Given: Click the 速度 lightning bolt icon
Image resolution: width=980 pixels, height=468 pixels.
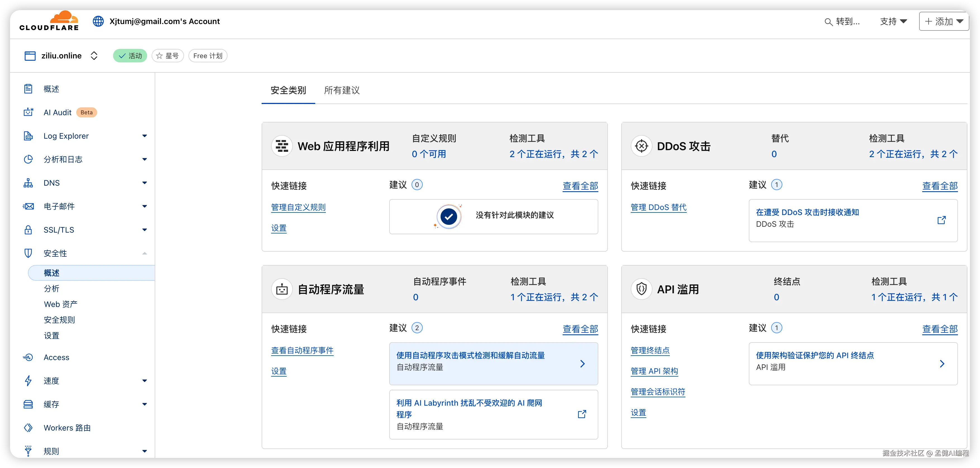Looking at the screenshot, I should click(28, 381).
